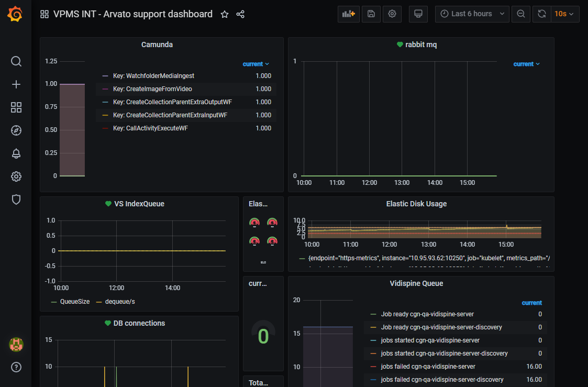Open dashboard settings gear in toolbar
588x387 pixels.
point(392,14)
